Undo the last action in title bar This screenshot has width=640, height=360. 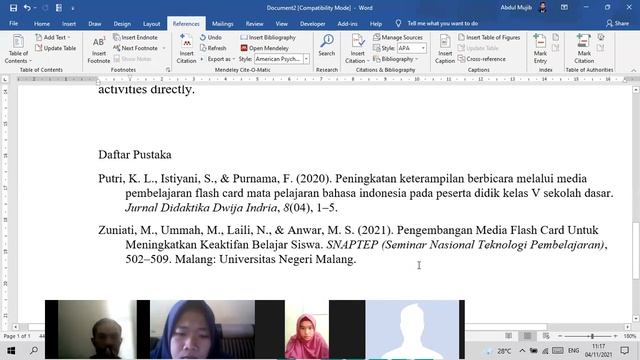27,8
